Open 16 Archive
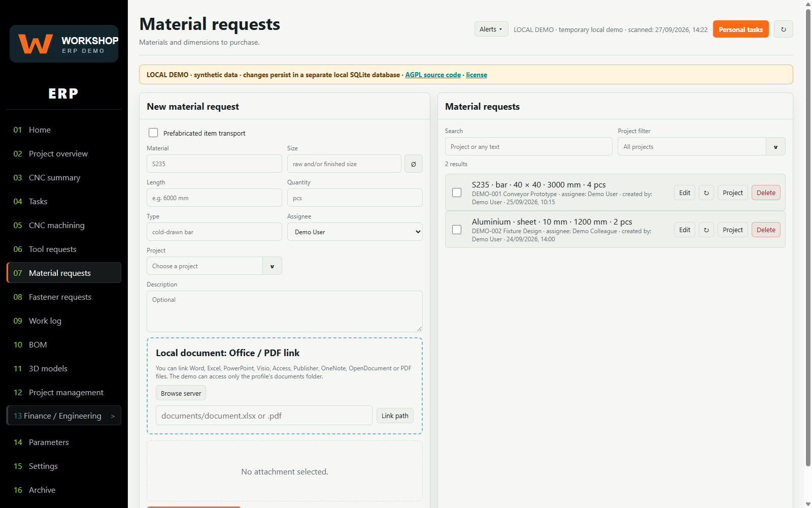Image resolution: width=812 pixels, height=508 pixels. coord(64,490)
